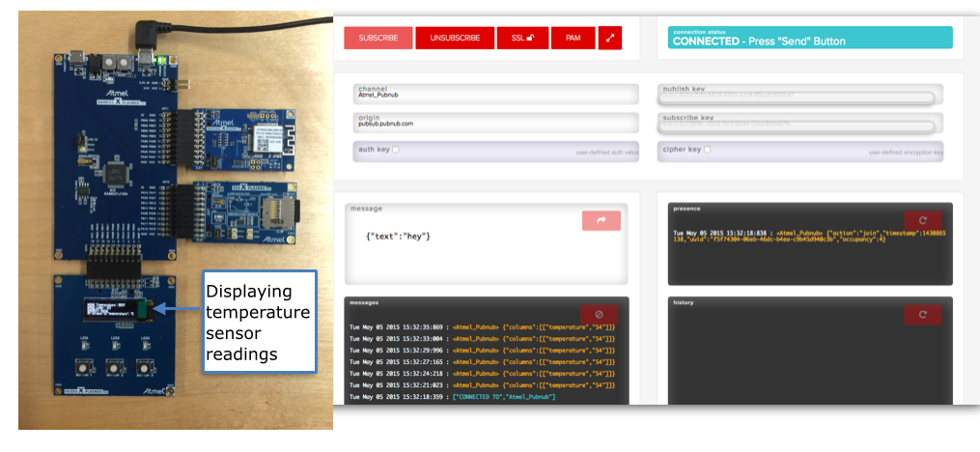980x452 pixels.
Task: Click the message text area with {"text":"hey"}
Action: click(463, 246)
